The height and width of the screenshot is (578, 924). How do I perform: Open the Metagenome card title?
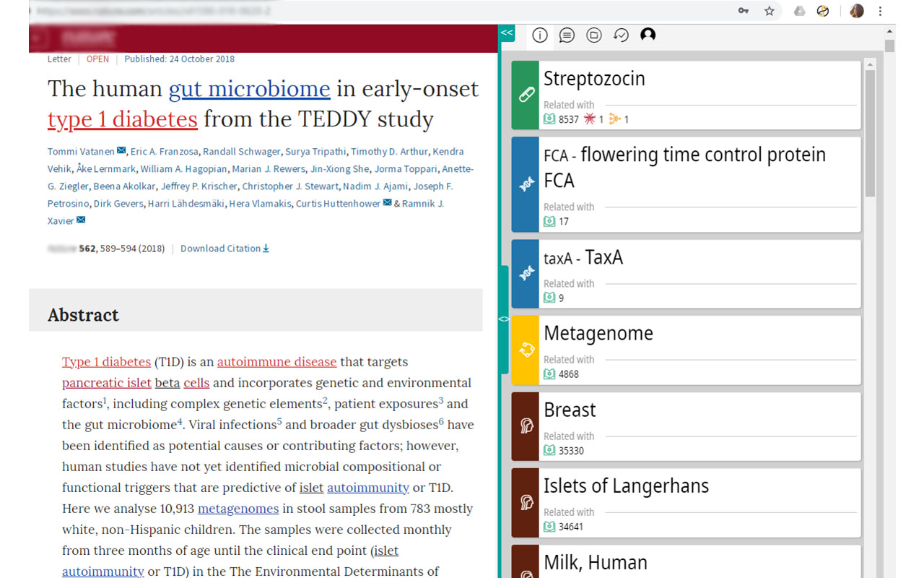point(598,333)
